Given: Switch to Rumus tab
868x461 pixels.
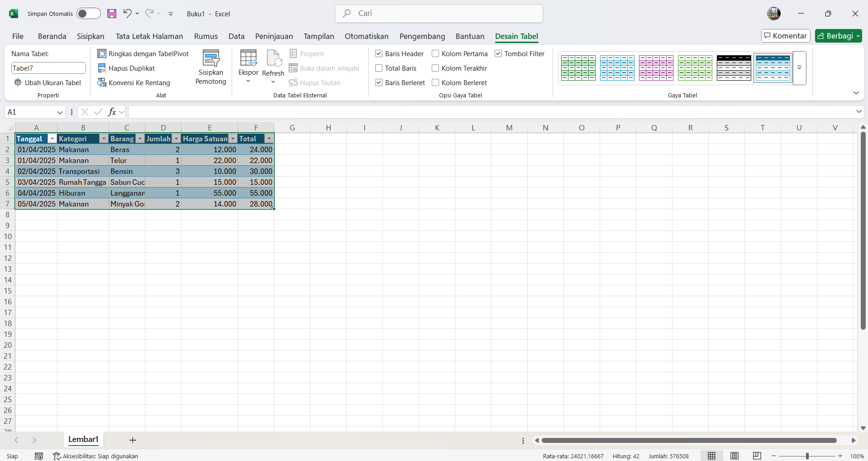Looking at the screenshot, I should (x=206, y=36).
